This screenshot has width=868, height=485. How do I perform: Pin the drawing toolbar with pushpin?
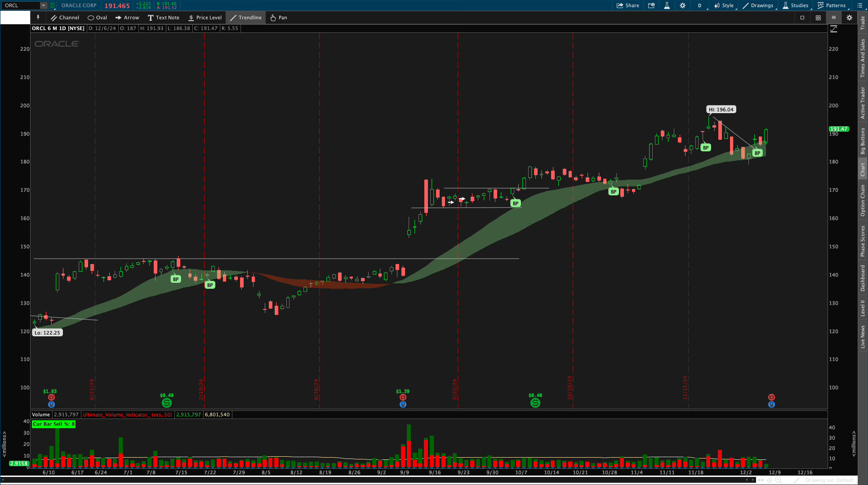point(38,18)
